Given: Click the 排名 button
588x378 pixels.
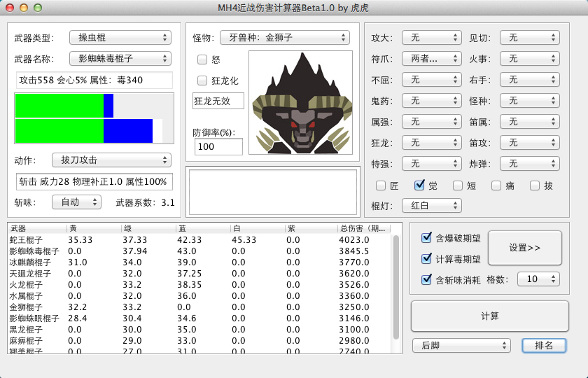Looking at the screenshot, I should 544,345.
